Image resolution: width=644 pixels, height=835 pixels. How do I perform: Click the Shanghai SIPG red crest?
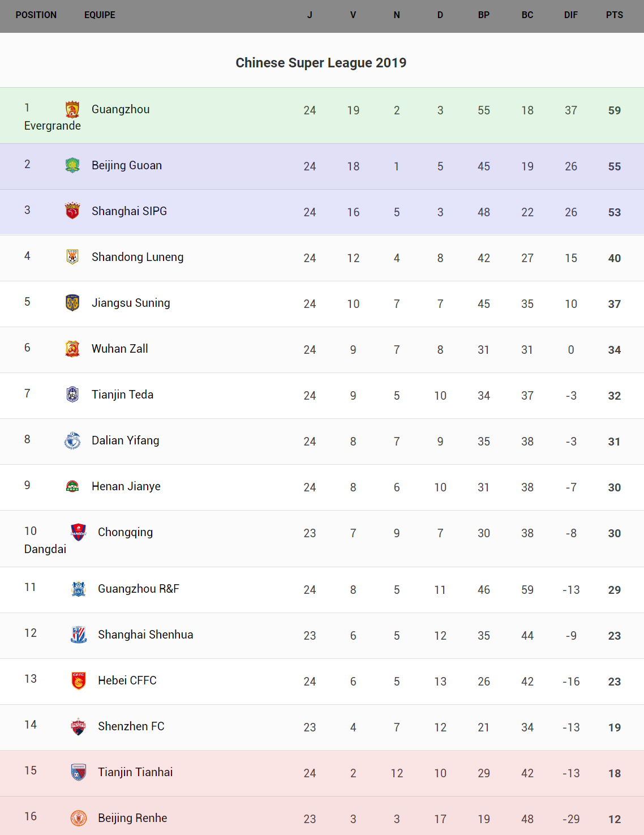[x=72, y=211]
